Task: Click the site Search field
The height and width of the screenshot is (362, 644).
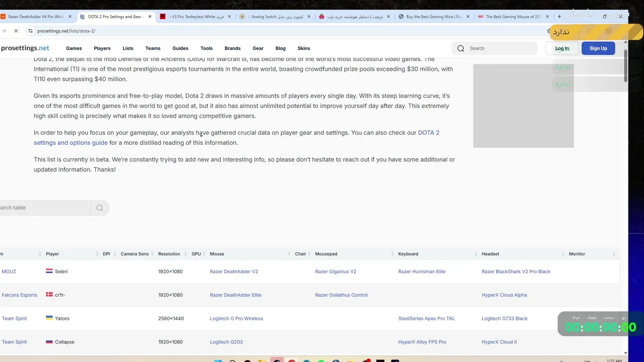Action: (495, 48)
